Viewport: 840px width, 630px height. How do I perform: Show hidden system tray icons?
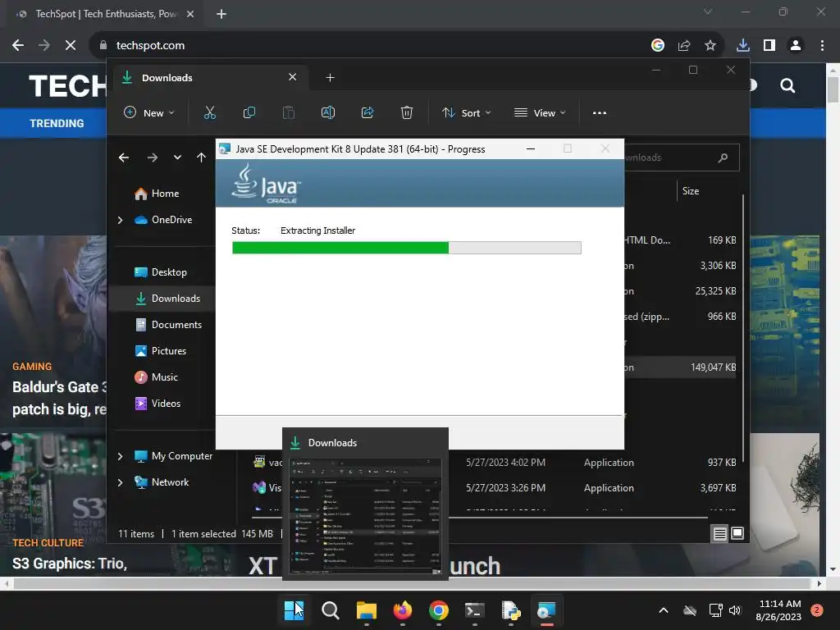(x=663, y=610)
